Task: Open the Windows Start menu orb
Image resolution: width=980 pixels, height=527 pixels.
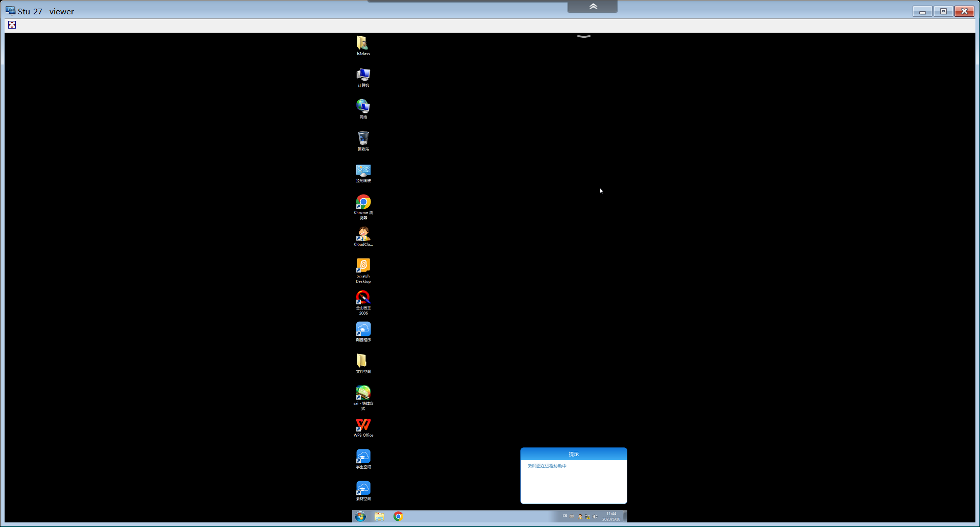Action: pos(360,516)
